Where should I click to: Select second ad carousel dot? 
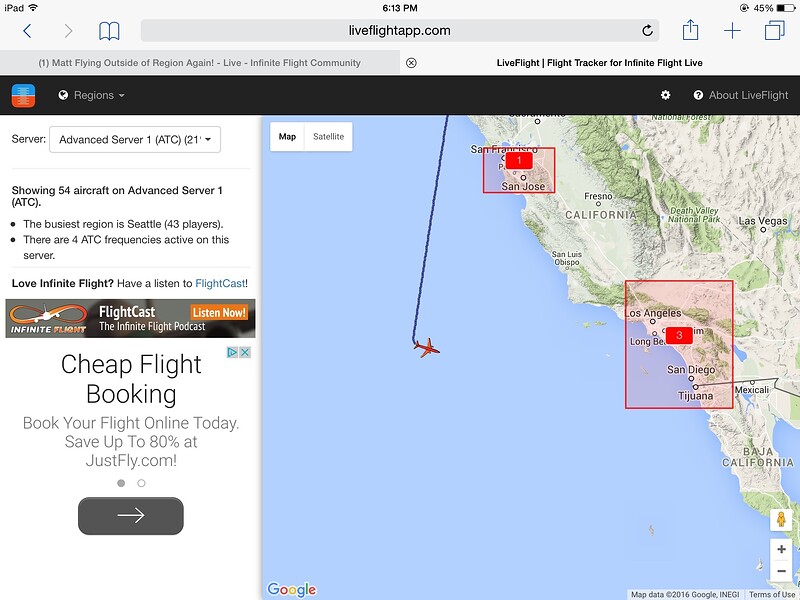(141, 483)
